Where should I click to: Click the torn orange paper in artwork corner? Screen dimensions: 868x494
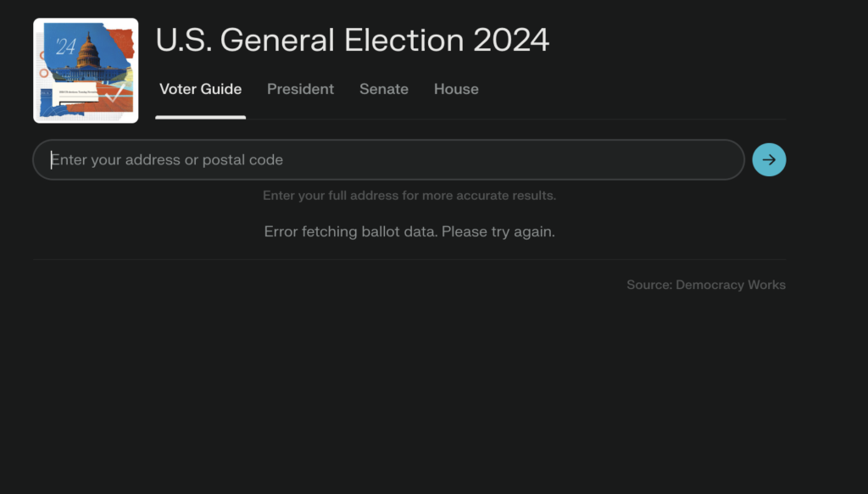tap(122, 41)
